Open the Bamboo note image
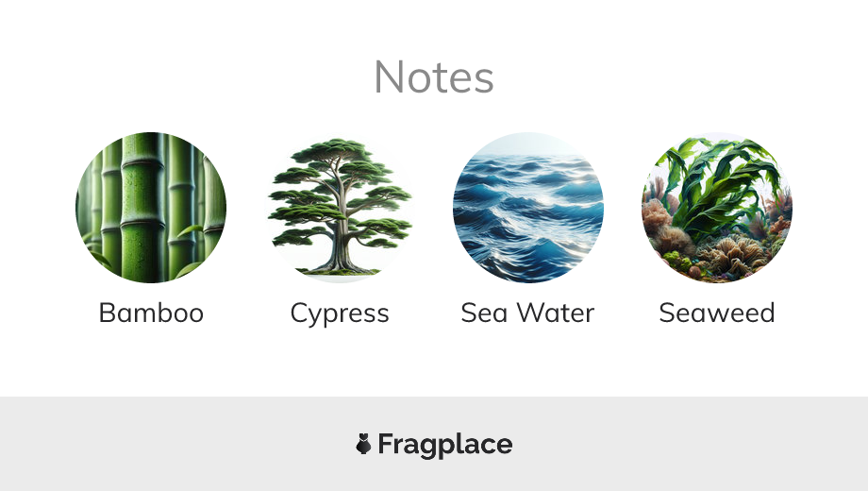 tap(151, 208)
